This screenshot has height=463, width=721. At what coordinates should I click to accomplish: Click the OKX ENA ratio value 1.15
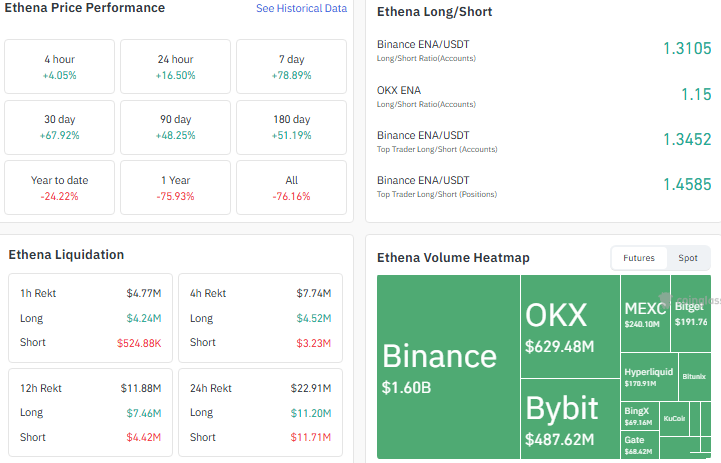[x=696, y=94]
